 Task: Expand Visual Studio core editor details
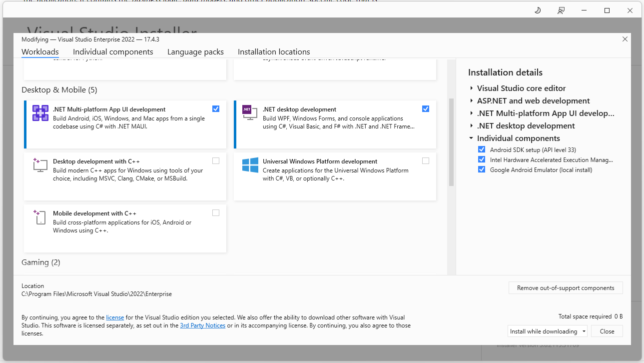[x=471, y=88]
